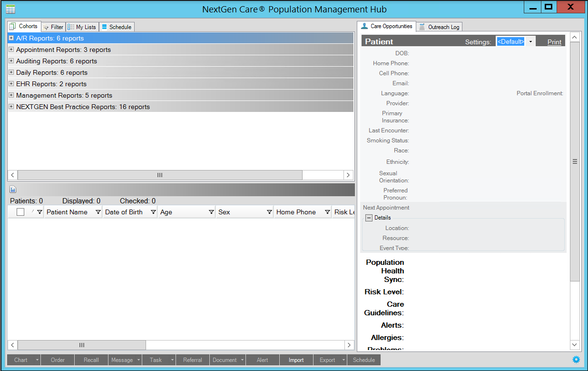Expand EHR Reports group
Screen dimensions: 588x371
pyautogui.click(x=11, y=84)
